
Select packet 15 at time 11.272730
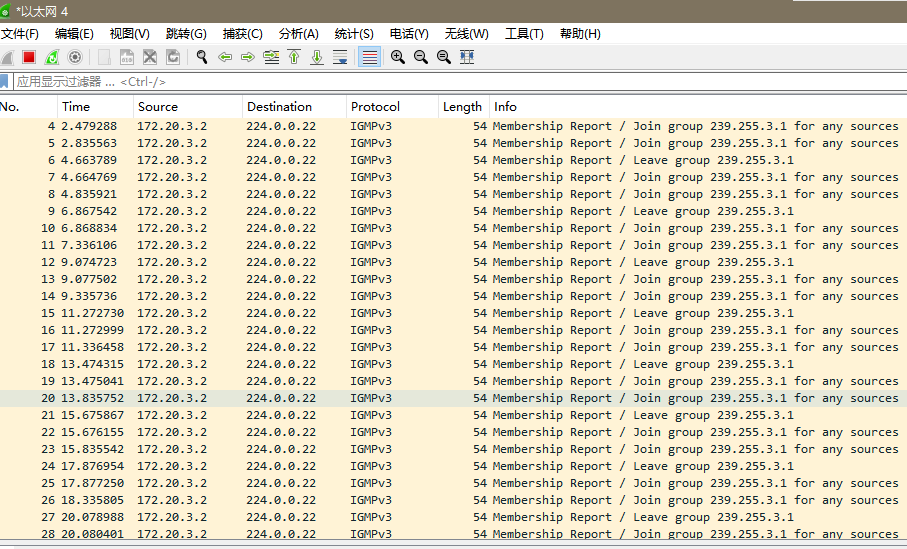click(x=454, y=313)
